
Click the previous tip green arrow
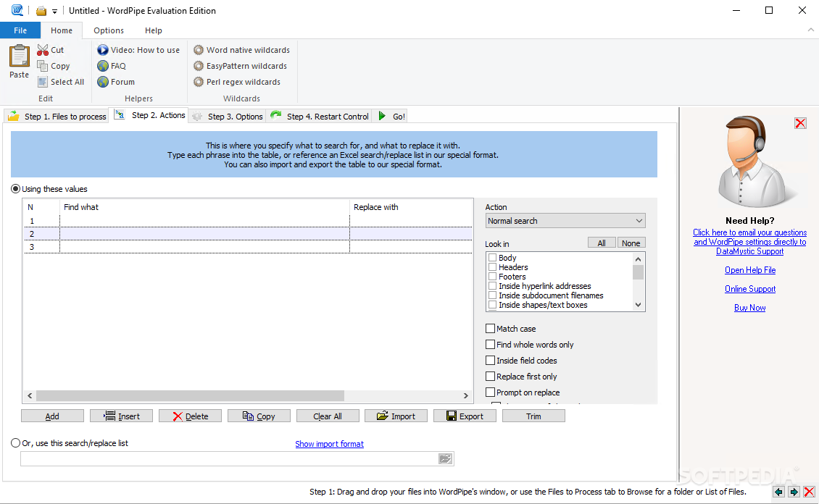click(x=779, y=492)
